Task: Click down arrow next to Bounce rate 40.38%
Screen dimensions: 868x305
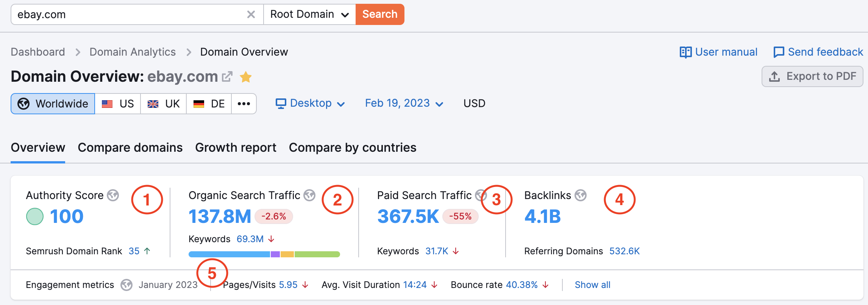Action: tap(545, 285)
